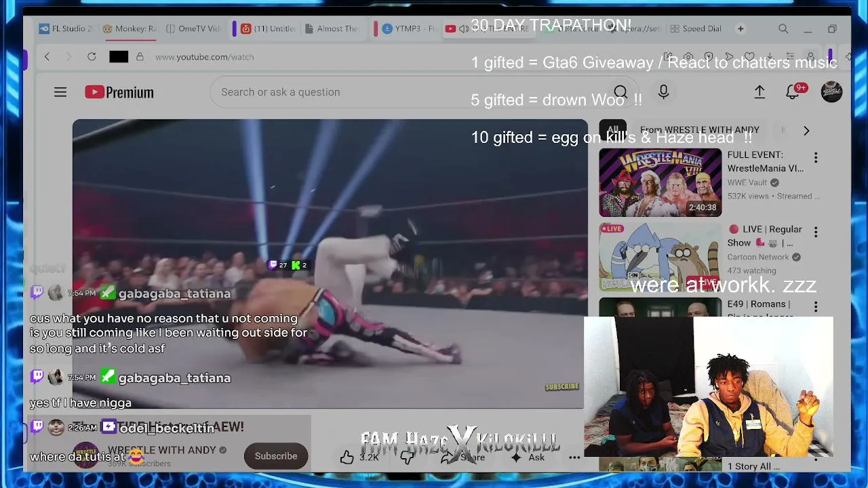Click the YouTube search input field
Screen dimensions: 868x488
(407, 92)
